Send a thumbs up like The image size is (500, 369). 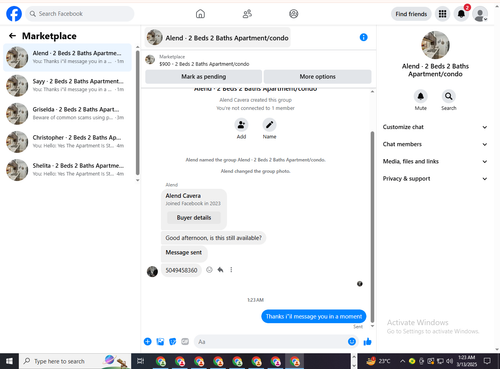pos(367,341)
